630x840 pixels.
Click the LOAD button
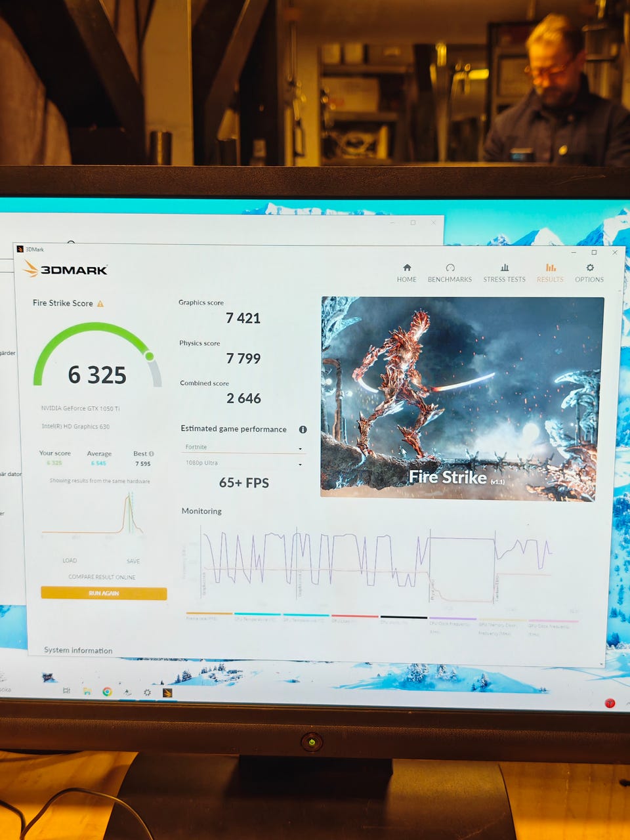pyautogui.click(x=70, y=561)
